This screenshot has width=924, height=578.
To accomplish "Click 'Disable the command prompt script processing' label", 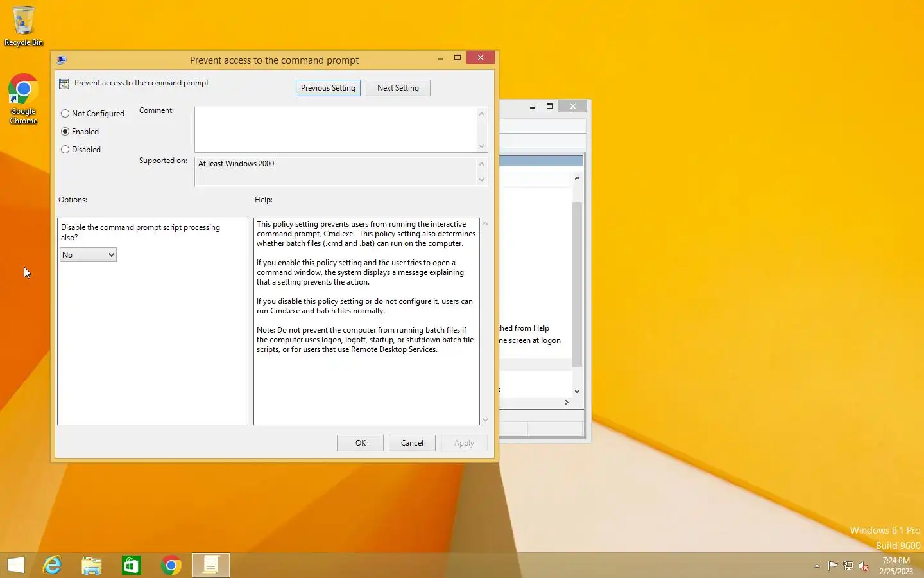I will tap(141, 232).
